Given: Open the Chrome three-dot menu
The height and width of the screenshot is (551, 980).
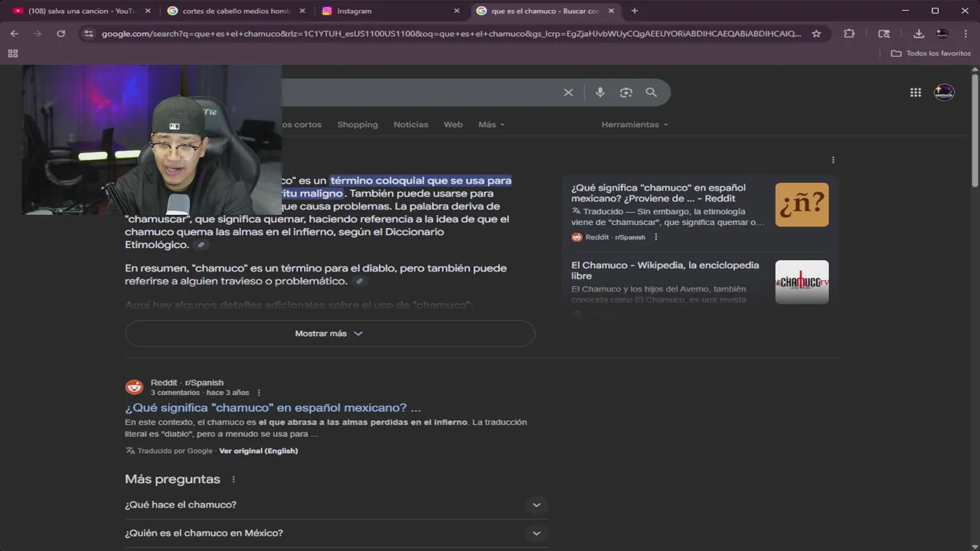Looking at the screenshot, I should (x=965, y=34).
